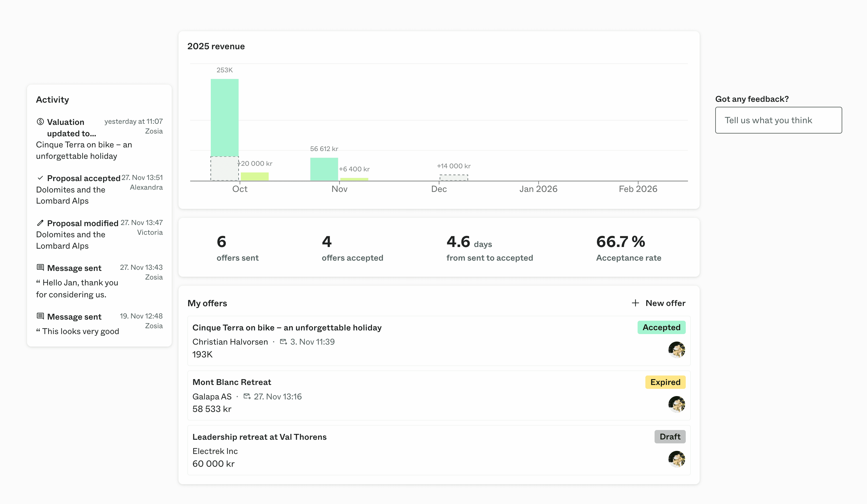Click the message icon beside the 27. Nov message

(40, 267)
